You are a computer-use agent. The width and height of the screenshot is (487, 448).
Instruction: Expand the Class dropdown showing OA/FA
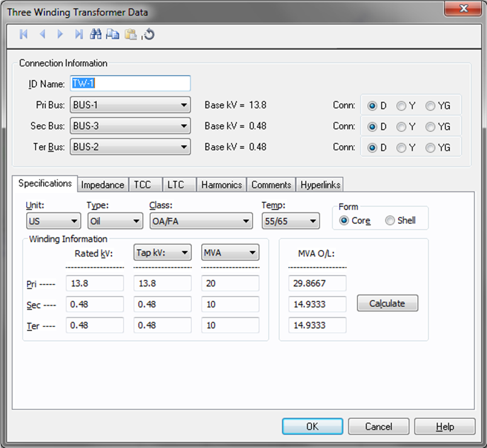201,221
